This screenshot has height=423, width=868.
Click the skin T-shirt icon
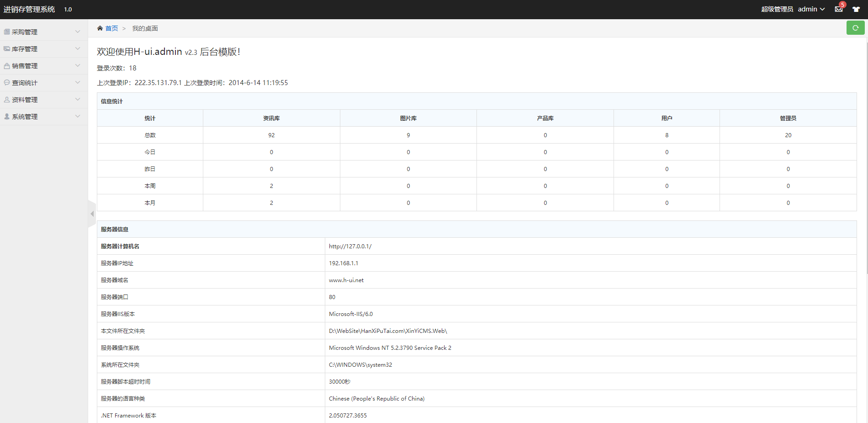click(856, 9)
